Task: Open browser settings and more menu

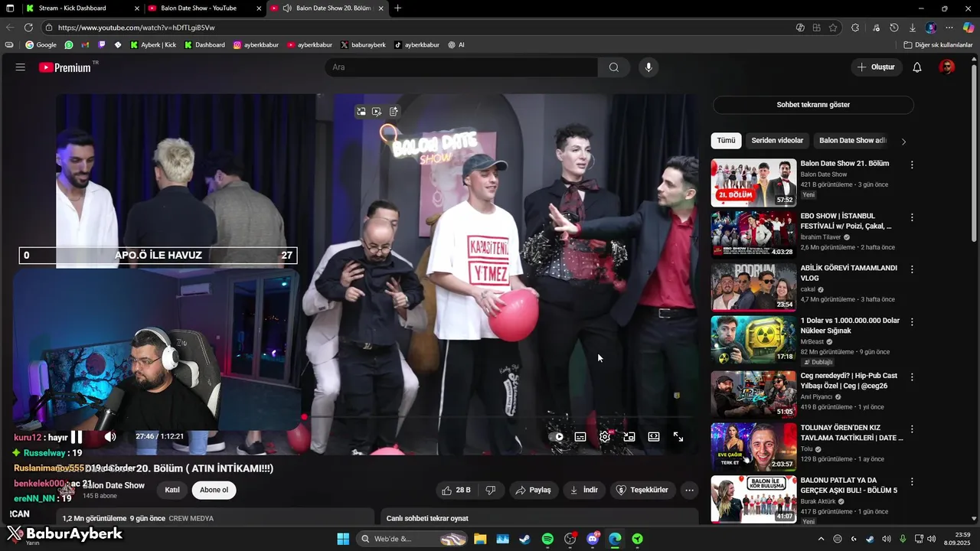Action: [x=949, y=28]
